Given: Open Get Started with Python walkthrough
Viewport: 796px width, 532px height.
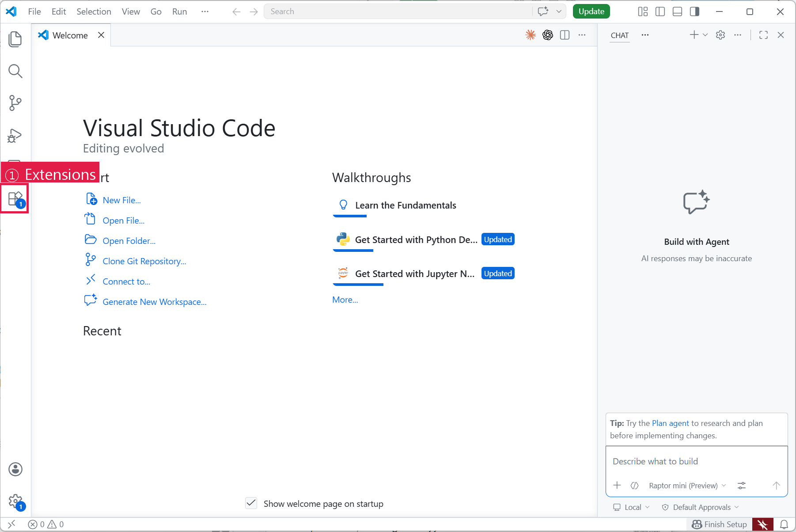Looking at the screenshot, I should (424, 240).
